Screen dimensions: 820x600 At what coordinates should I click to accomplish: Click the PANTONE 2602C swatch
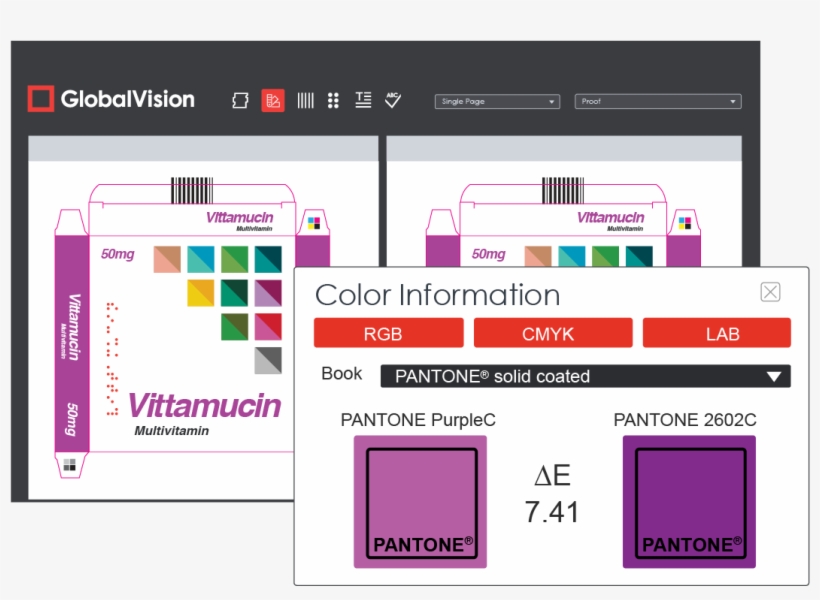[689, 502]
